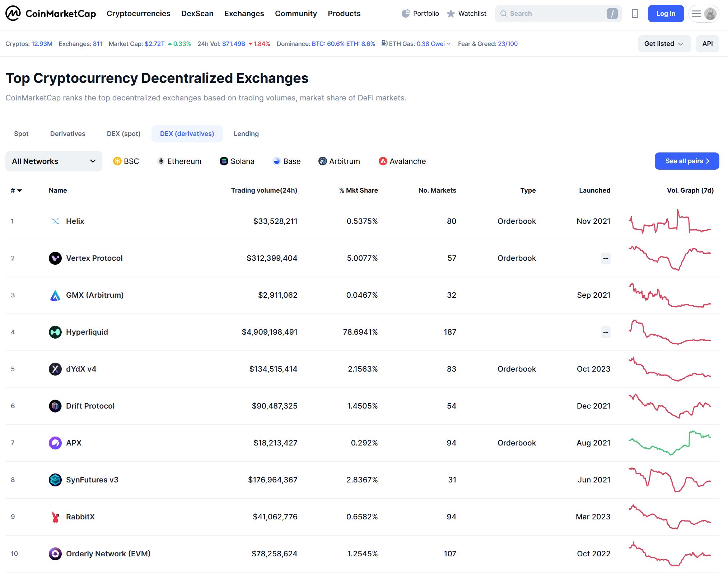Open the APX 7d volume graph

click(x=670, y=443)
